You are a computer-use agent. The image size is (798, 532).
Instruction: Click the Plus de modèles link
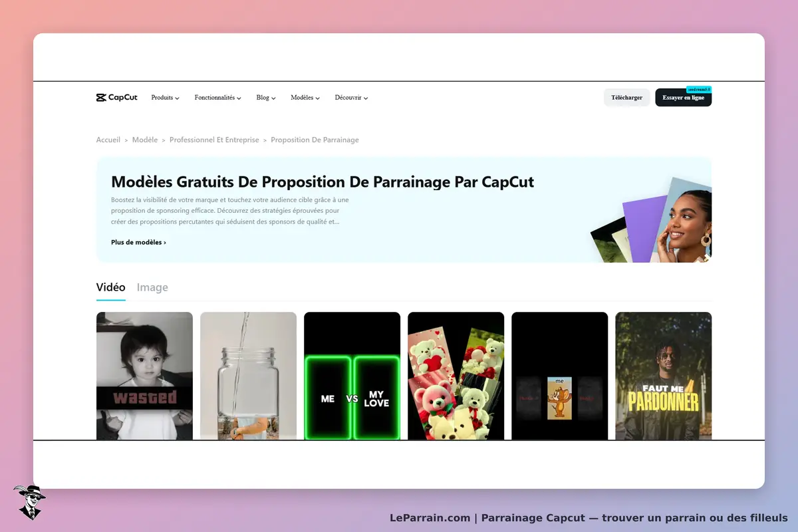pos(138,243)
